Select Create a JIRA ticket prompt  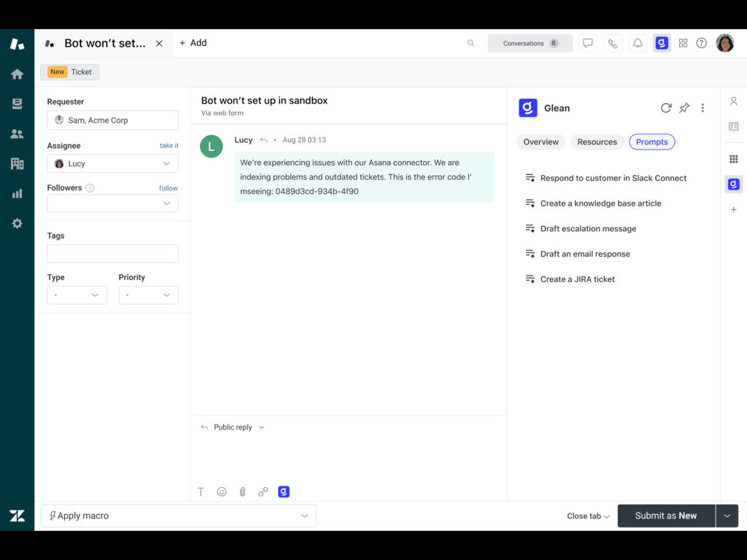[577, 279]
